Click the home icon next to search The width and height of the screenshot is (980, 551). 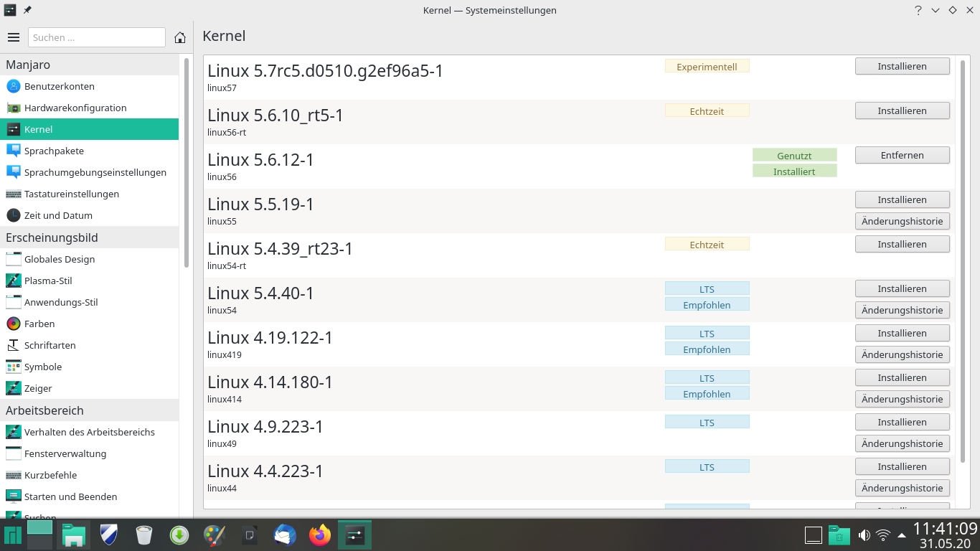180,37
